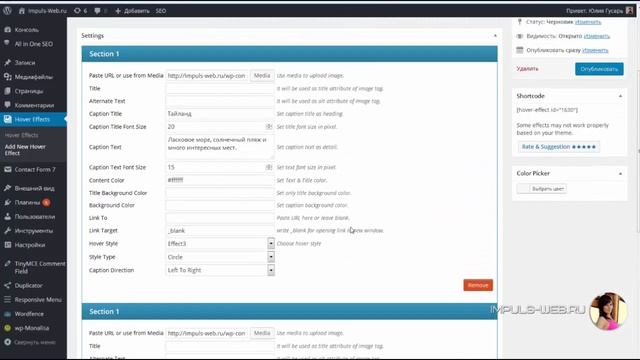Click the first section image URL field
This screenshot has height=360, width=640.
click(207, 76)
